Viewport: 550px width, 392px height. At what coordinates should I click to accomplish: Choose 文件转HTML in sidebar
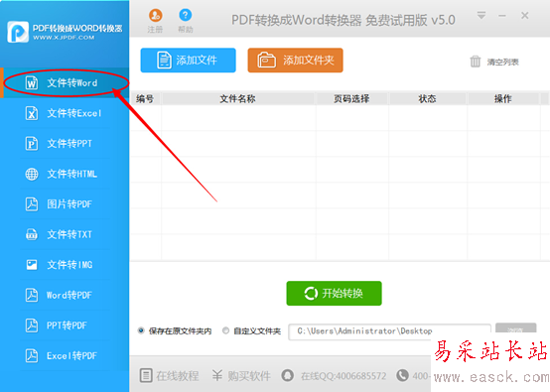pos(65,174)
